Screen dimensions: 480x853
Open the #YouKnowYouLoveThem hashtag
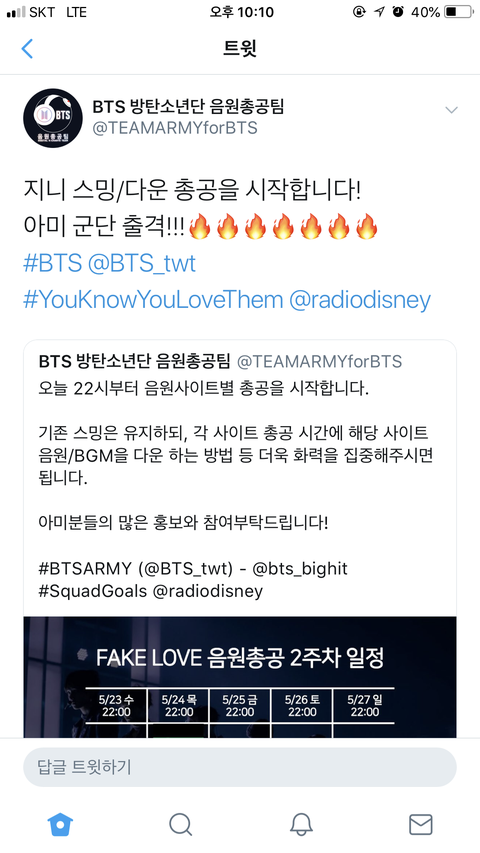[x=153, y=300]
